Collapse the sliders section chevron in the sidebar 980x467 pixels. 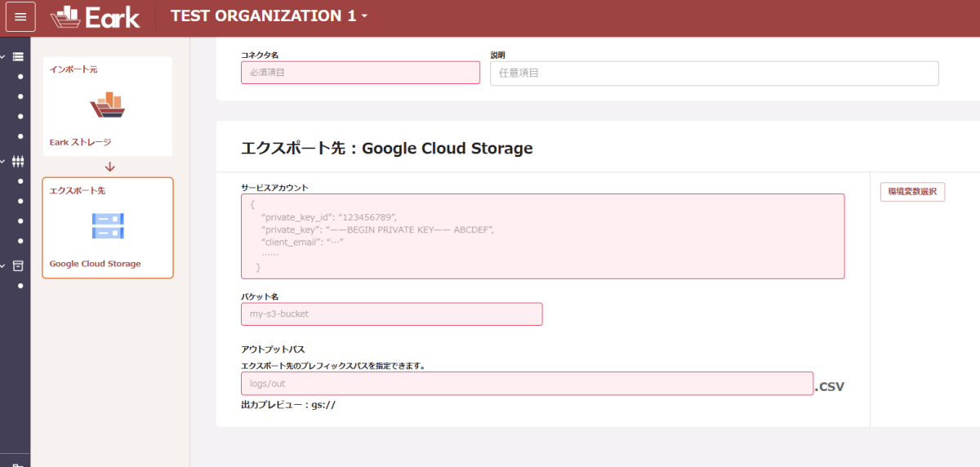coord(2,161)
